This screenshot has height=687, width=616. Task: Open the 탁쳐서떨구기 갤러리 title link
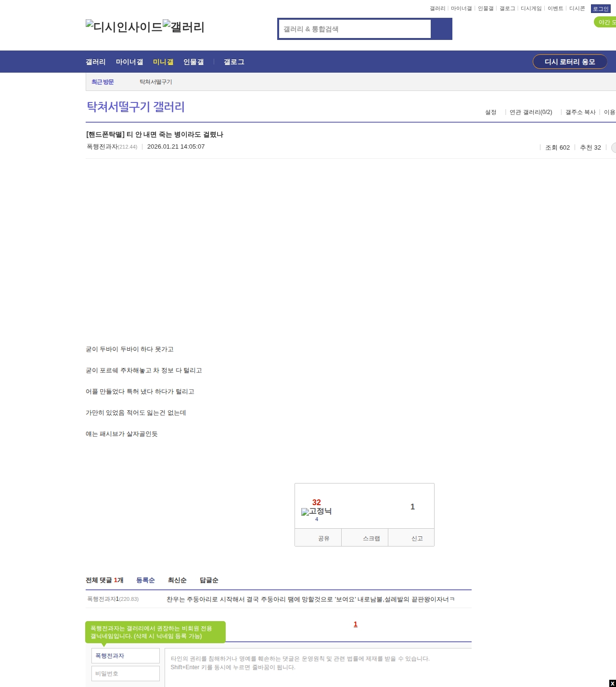click(136, 106)
